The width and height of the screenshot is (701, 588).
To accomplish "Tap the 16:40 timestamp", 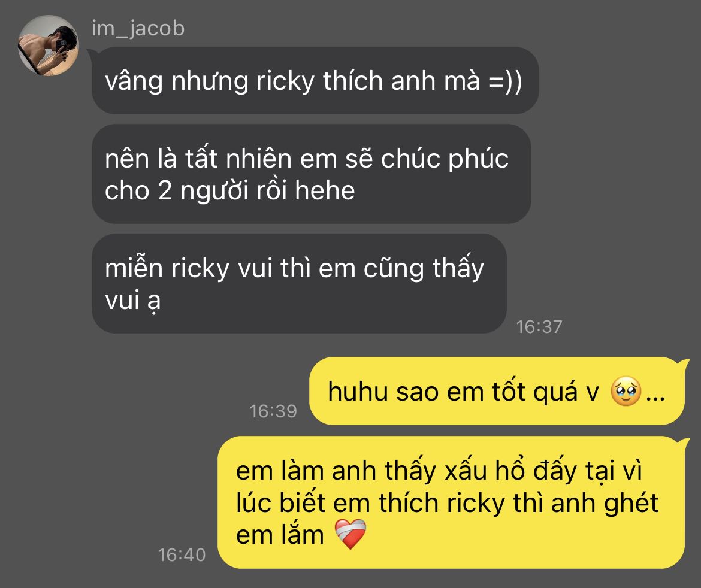I will click(x=182, y=555).
